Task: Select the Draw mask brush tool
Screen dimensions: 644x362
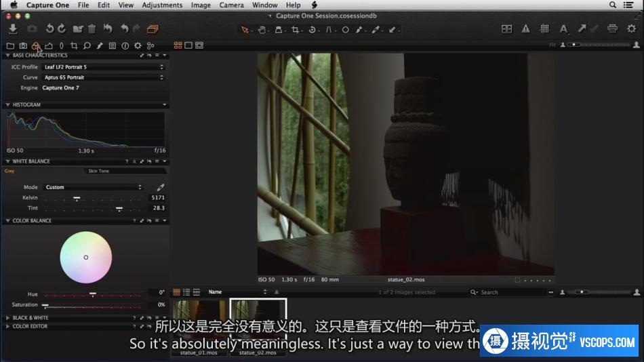Action: point(359,30)
